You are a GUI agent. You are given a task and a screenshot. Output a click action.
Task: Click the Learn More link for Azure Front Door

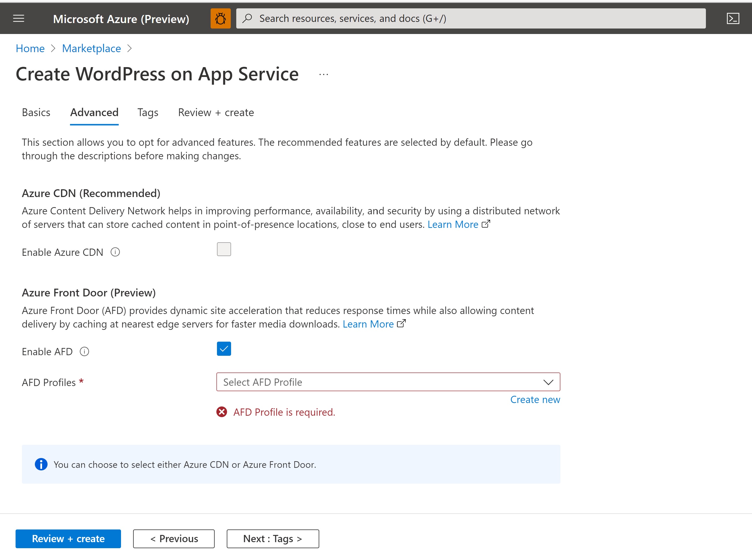[368, 323]
